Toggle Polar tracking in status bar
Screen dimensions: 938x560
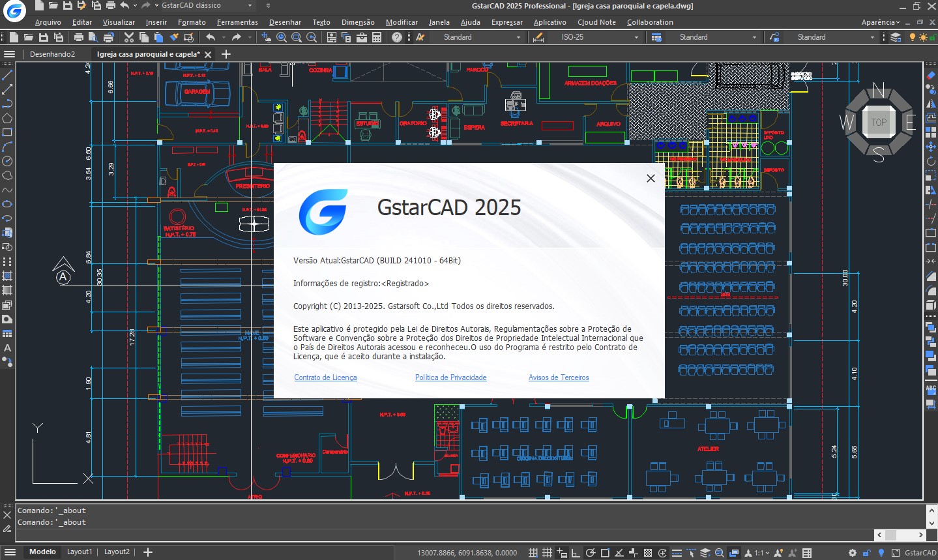(590, 553)
